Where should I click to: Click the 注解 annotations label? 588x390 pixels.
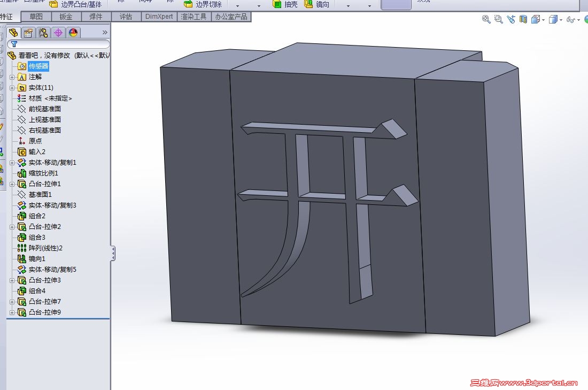pos(35,77)
